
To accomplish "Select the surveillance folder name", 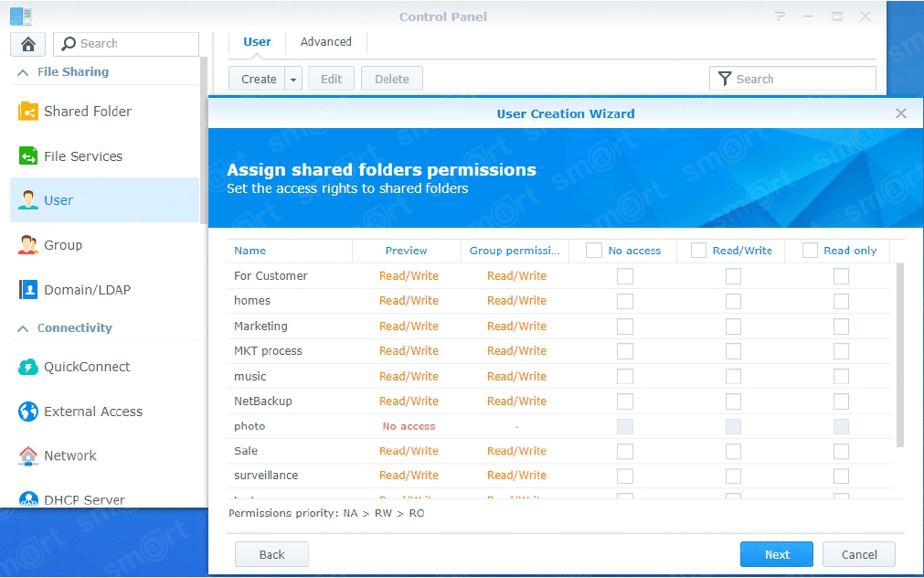I will coord(266,475).
